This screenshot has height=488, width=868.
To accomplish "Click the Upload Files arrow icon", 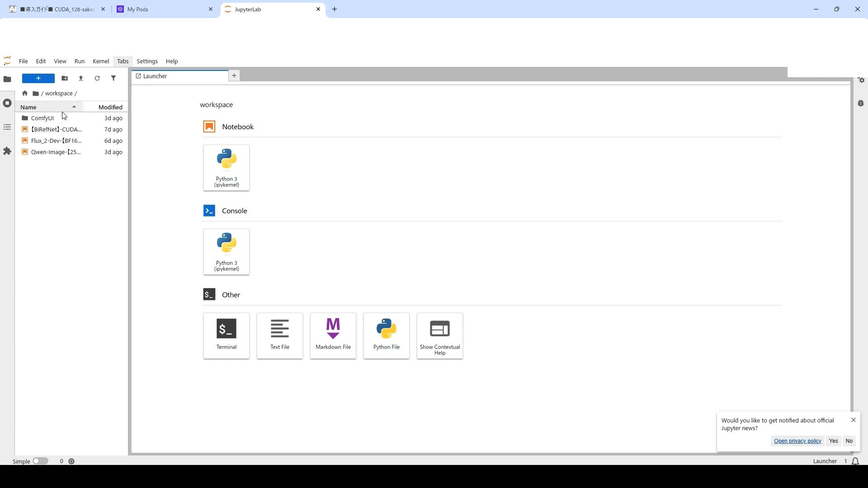I will tap(81, 79).
